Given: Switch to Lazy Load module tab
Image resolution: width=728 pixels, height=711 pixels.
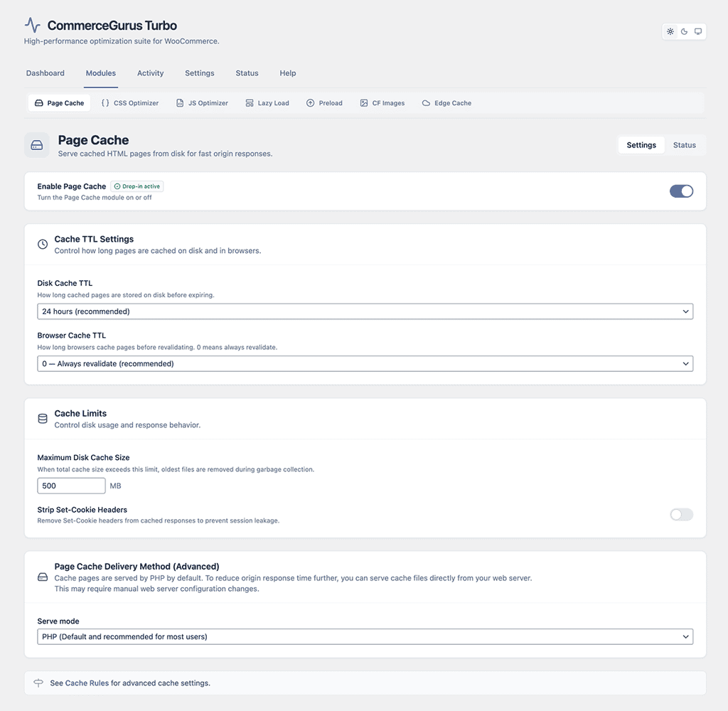Looking at the screenshot, I should (267, 103).
